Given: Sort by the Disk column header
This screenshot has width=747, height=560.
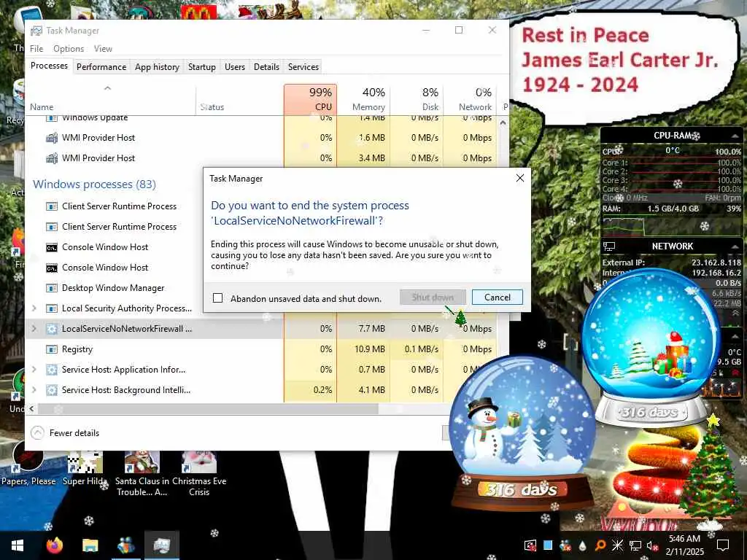Looking at the screenshot, I should (x=417, y=99).
